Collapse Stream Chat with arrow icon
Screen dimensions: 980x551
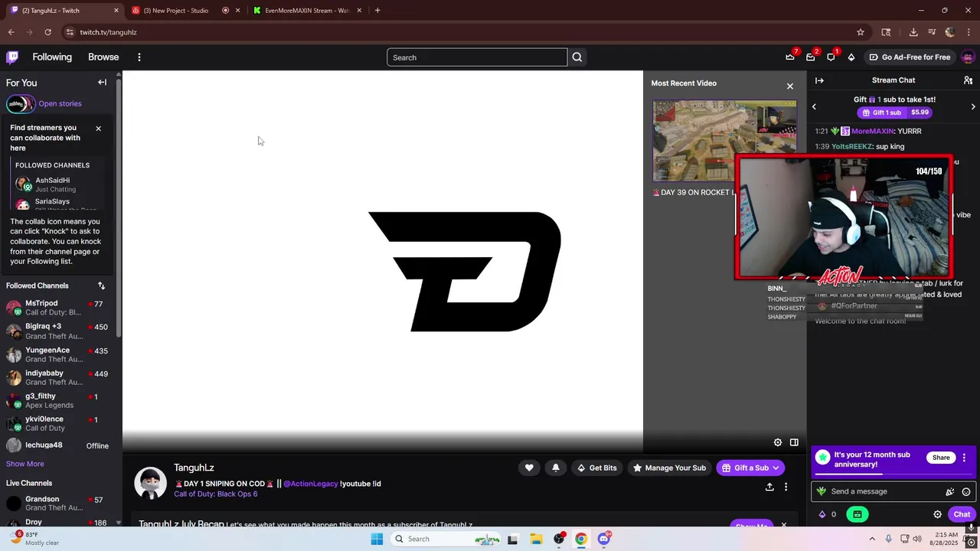(819, 80)
